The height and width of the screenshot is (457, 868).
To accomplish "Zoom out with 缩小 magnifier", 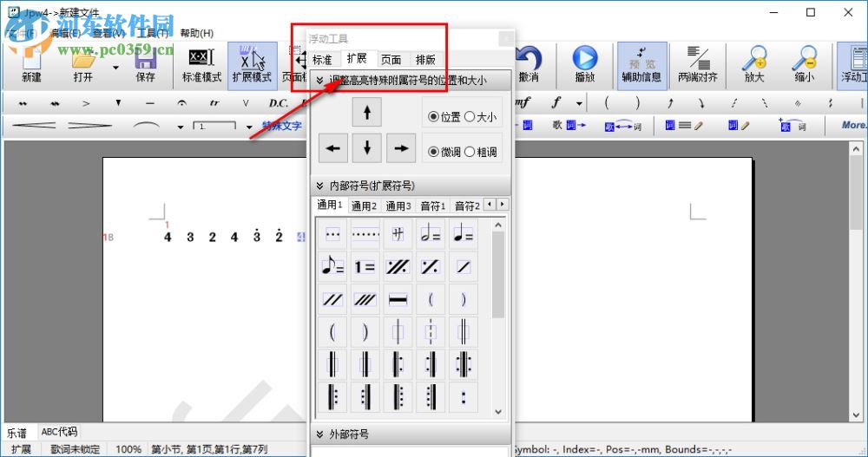I will pos(805,65).
